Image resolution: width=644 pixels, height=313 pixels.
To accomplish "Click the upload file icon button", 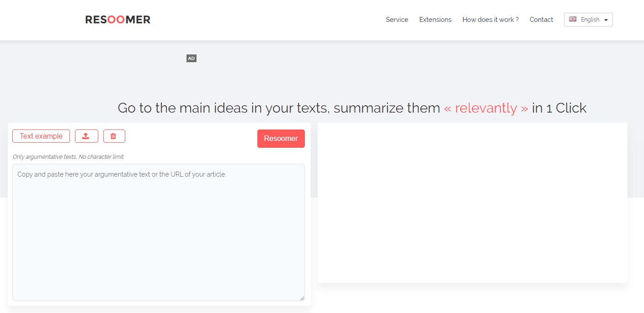I will coord(86,136).
